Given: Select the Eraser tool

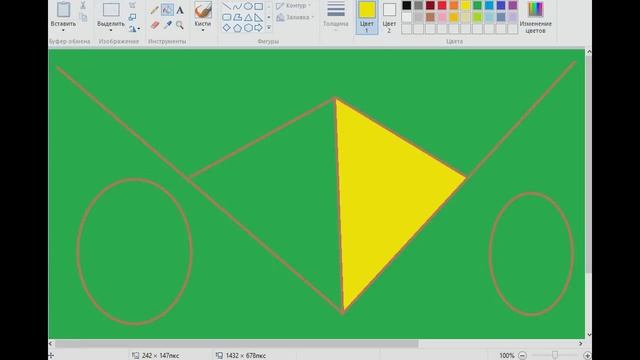Looking at the screenshot, I should coord(155,25).
